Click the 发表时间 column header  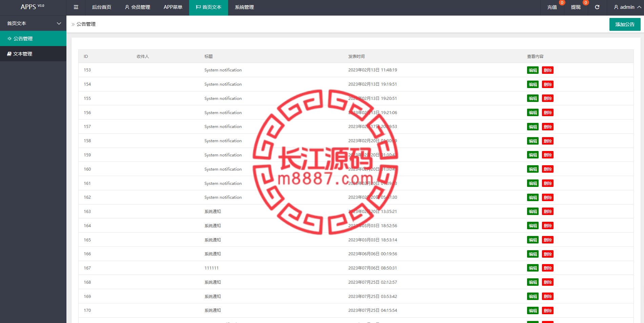[x=357, y=57]
